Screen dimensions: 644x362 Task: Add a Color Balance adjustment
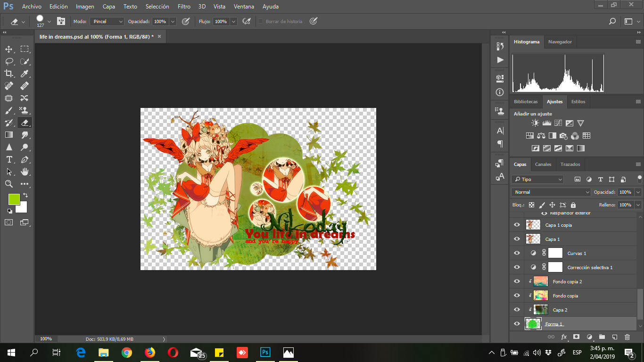(x=541, y=136)
